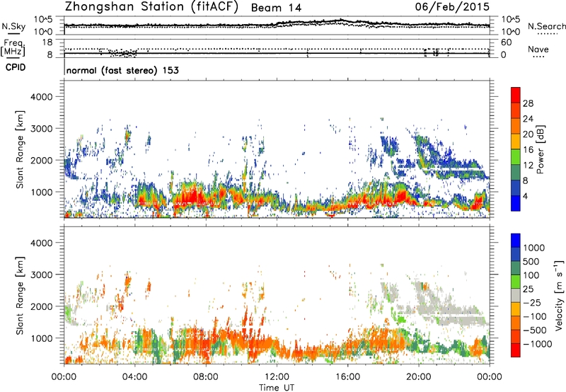Select the red bottom segment of velocity colorbar

516,350
